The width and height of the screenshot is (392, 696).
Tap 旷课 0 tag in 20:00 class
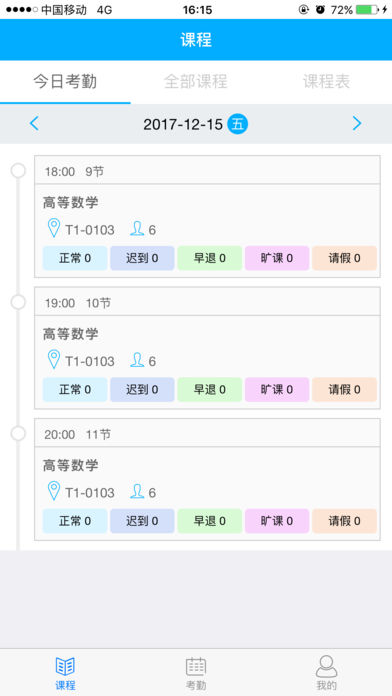277,521
